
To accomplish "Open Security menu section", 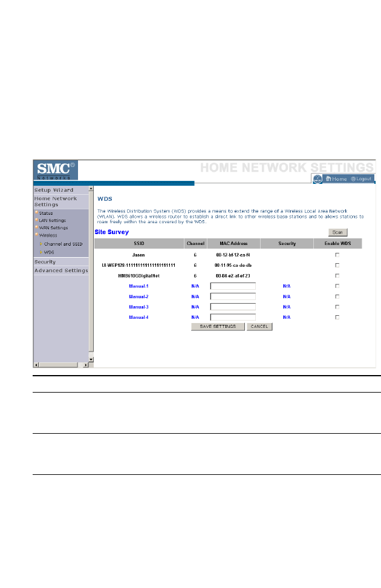I will tap(45, 262).
